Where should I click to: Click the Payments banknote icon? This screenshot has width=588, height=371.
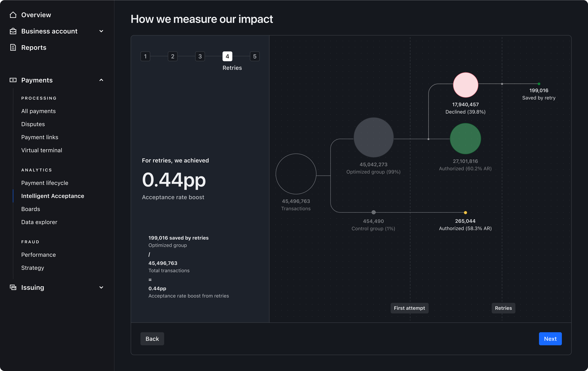coord(13,80)
